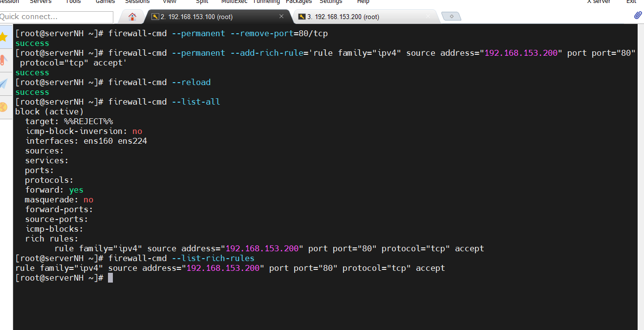
Task: Open the Sessions star sidebar tab
Action: click(x=4, y=37)
